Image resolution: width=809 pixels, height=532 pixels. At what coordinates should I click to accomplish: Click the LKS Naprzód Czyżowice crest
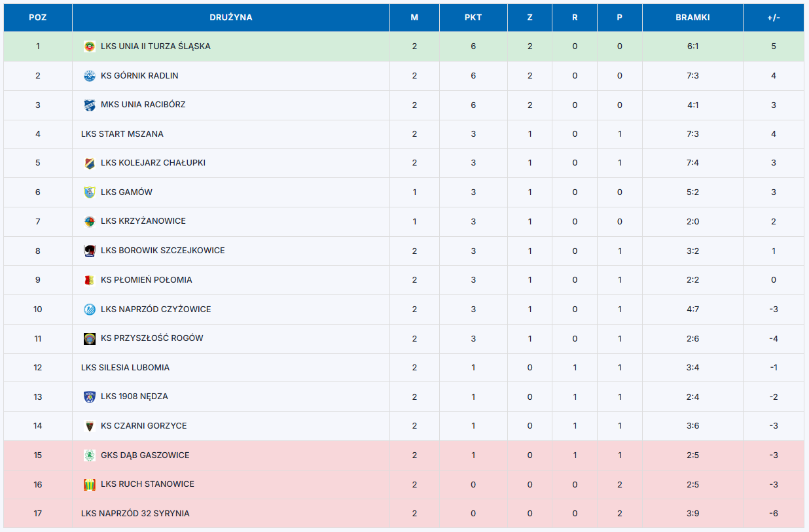pyautogui.click(x=90, y=310)
